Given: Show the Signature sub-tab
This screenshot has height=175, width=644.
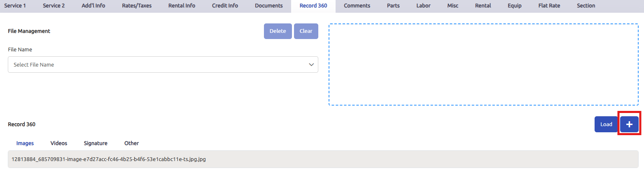Looking at the screenshot, I should pyautogui.click(x=96, y=143).
